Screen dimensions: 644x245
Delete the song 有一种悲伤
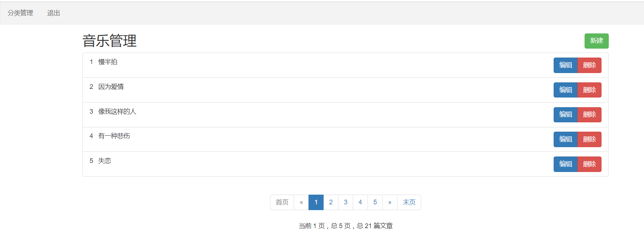(589, 139)
